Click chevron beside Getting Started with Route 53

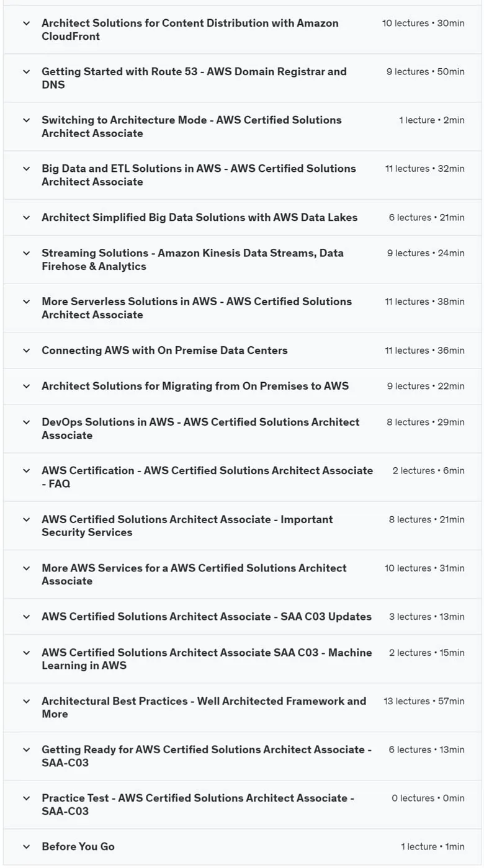[x=26, y=72]
